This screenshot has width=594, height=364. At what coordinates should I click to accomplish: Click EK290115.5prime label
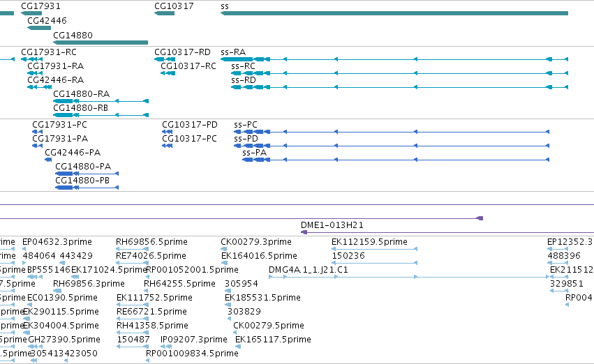coord(61,312)
